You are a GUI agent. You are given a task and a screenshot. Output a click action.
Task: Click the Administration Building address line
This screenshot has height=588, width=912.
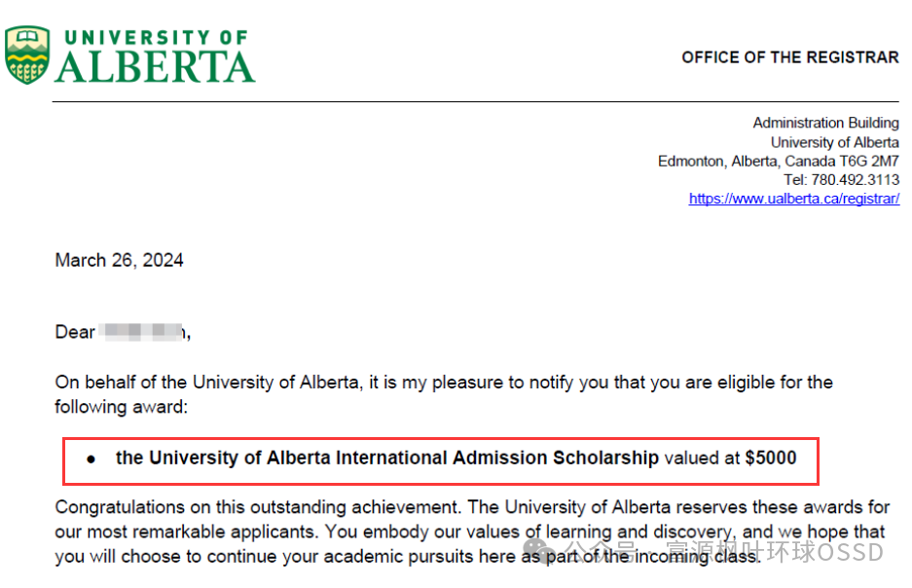click(825, 123)
